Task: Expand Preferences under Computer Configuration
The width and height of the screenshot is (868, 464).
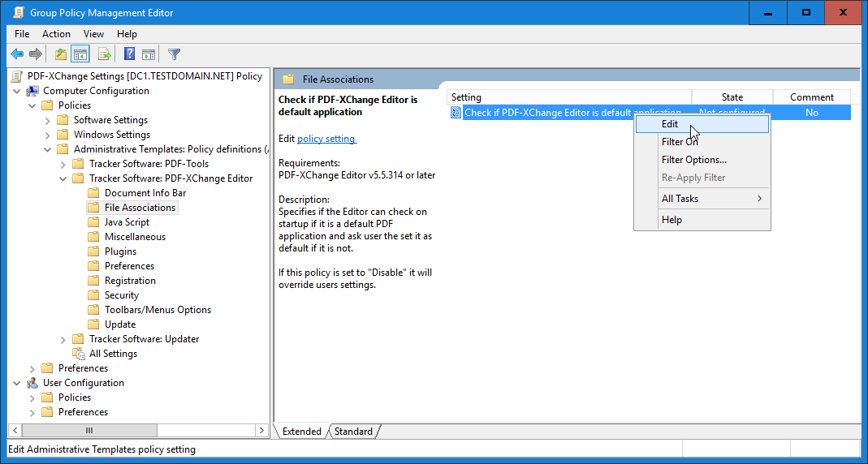Action: coord(32,369)
